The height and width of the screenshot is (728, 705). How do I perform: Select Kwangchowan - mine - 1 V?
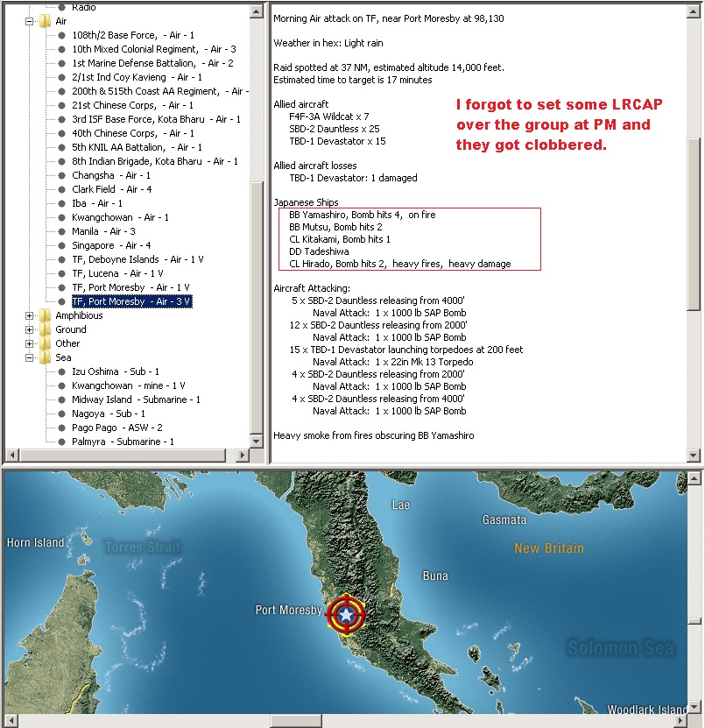click(129, 385)
